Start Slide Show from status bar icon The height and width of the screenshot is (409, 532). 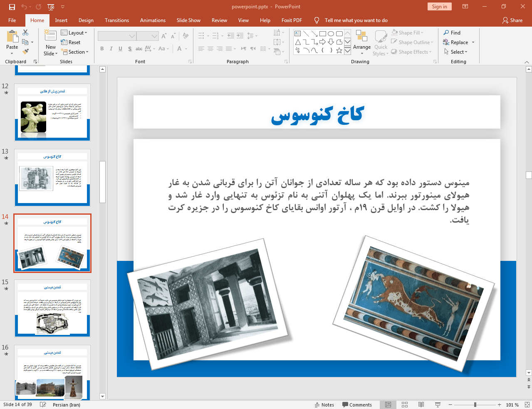(438, 405)
